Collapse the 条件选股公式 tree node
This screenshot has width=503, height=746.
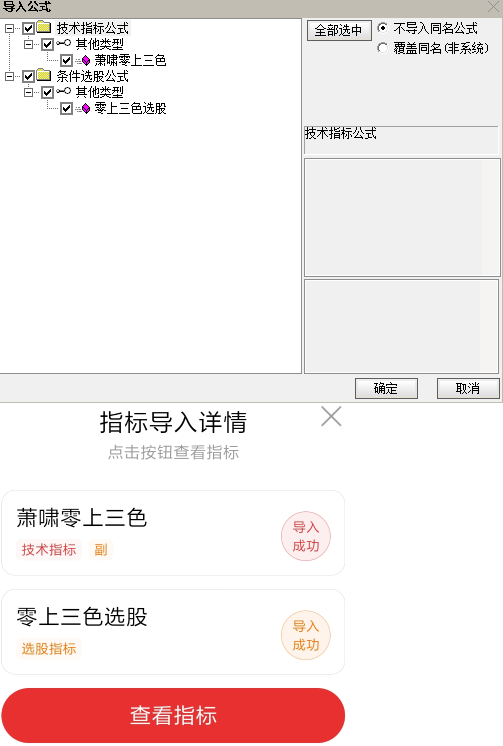tap(9, 76)
